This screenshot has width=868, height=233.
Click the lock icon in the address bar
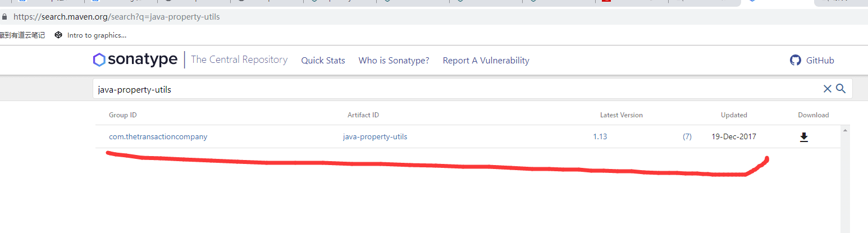coord(5,17)
